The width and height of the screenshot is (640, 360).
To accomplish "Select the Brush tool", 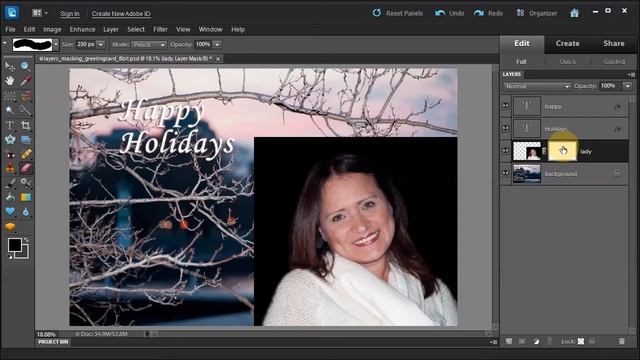I will [x=10, y=182].
